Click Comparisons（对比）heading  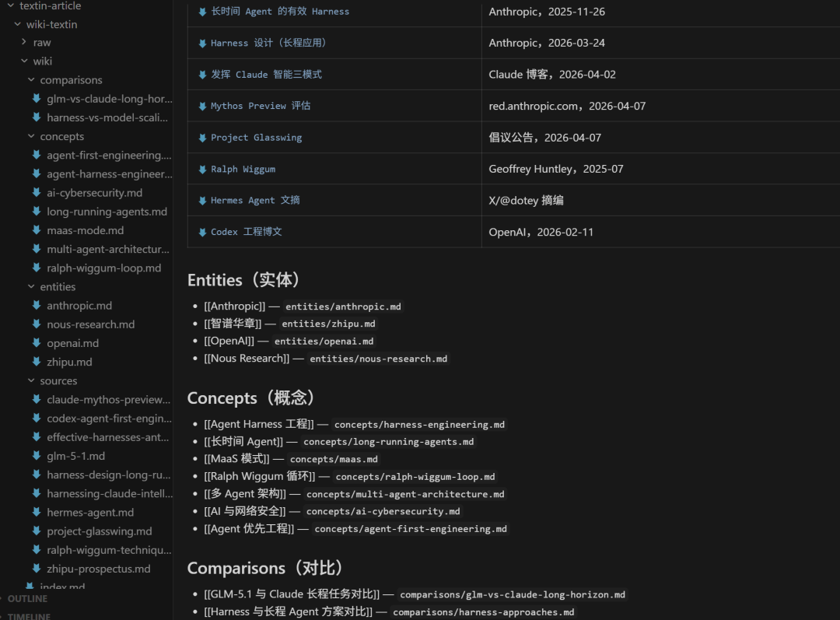[x=267, y=567]
